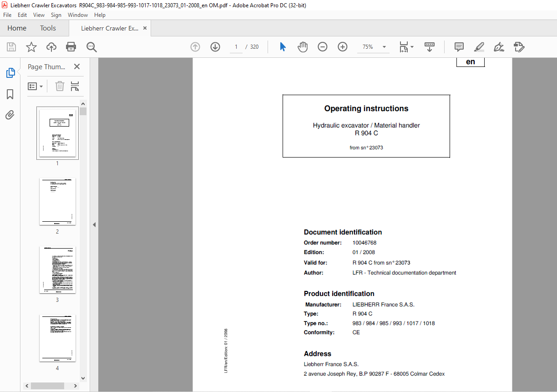This screenshot has height=392, width=557.
Task: Open the Window menu
Action: (78, 15)
